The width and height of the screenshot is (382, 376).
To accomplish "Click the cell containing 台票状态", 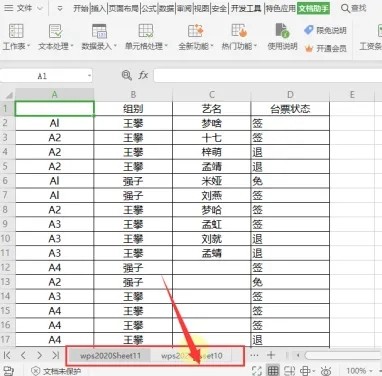I will coord(290,109).
